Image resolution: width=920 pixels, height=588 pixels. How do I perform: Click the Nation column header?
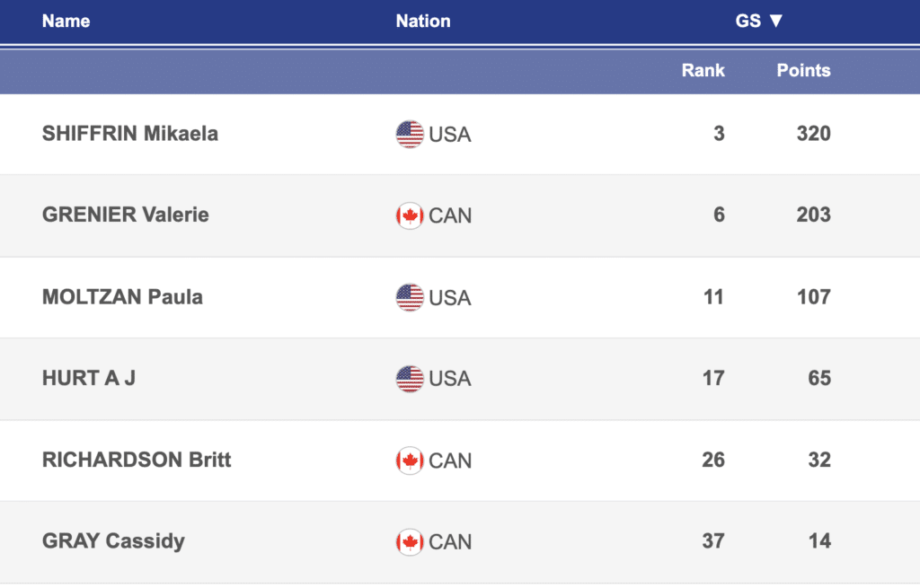pyautogui.click(x=423, y=21)
